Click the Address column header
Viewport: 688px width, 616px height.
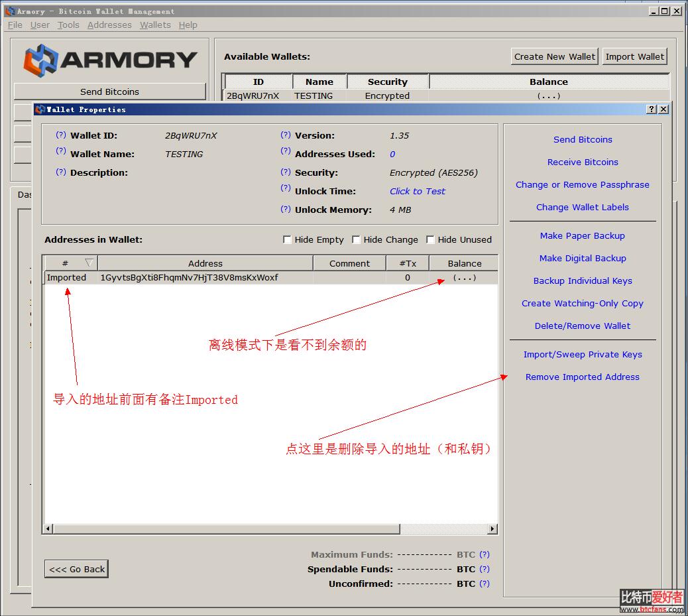click(x=205, y=263)
